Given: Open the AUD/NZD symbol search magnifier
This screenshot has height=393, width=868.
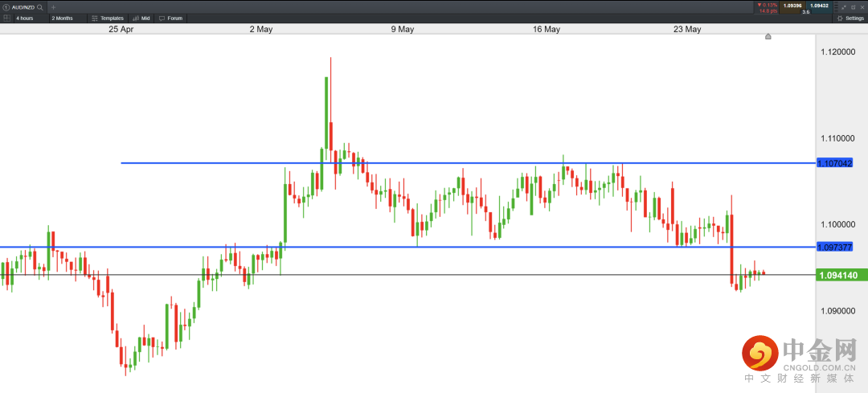Looking at the screenshot, I should point(40,7).
